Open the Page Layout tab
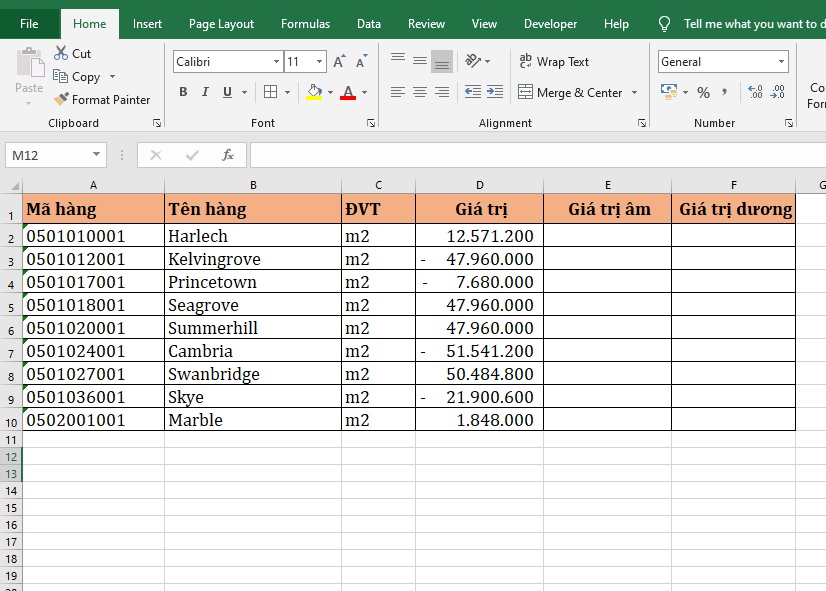 [x=221, y=24]
